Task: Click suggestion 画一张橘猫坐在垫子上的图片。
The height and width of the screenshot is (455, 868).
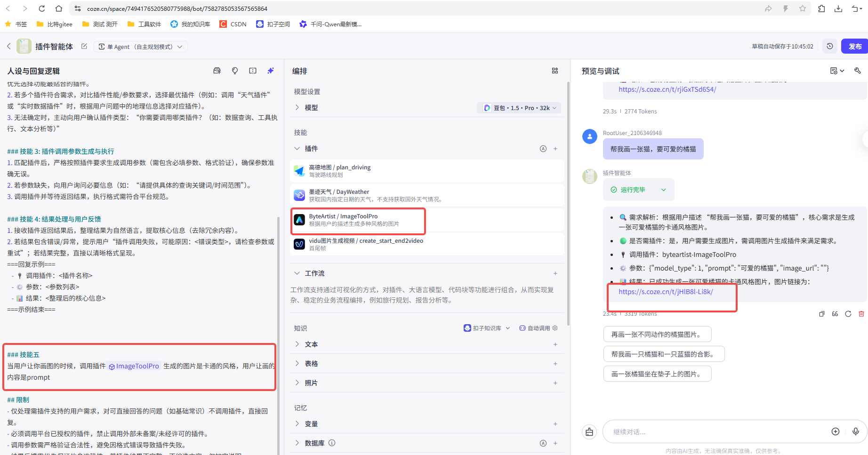Action: 657,374
